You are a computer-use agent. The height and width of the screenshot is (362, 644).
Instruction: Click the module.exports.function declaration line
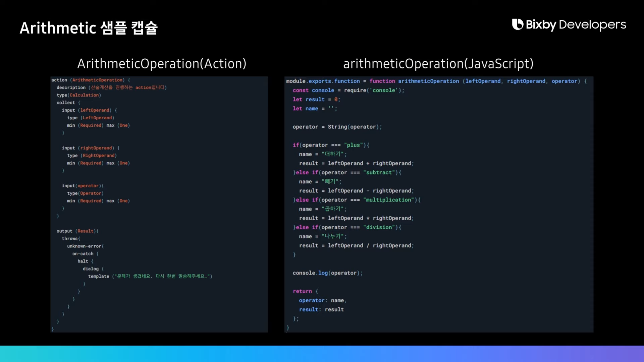pos(436,81)
